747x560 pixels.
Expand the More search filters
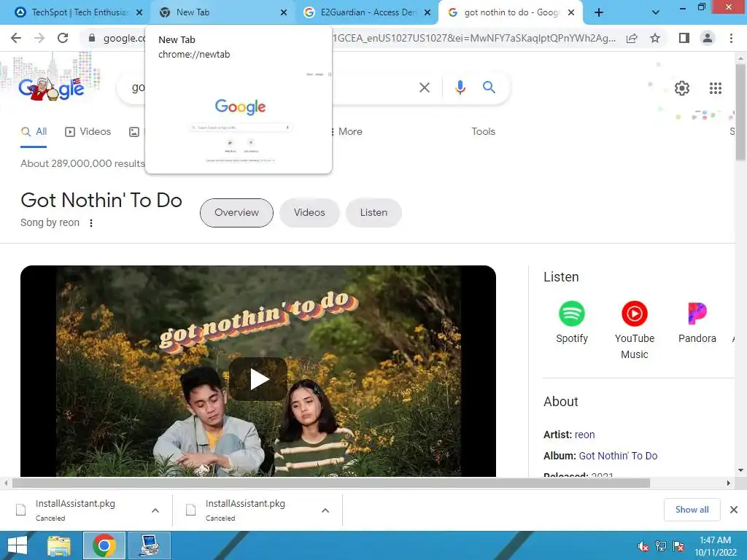347,131
